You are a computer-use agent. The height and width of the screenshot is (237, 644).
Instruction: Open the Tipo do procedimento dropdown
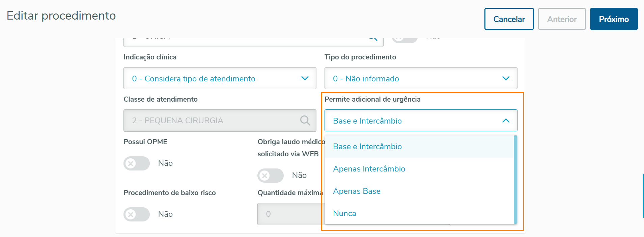coord(421,78)
